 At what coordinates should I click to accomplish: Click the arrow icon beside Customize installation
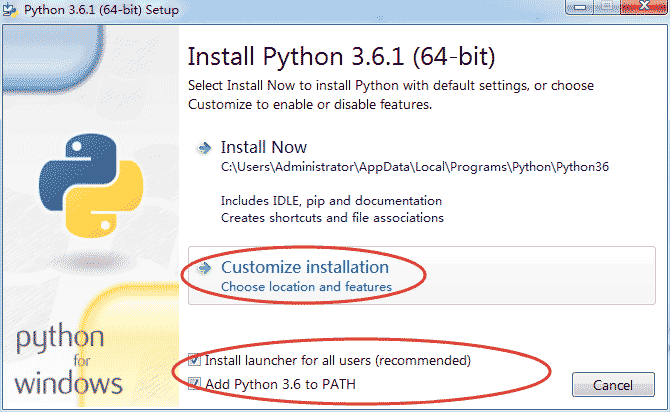point(205,268)
